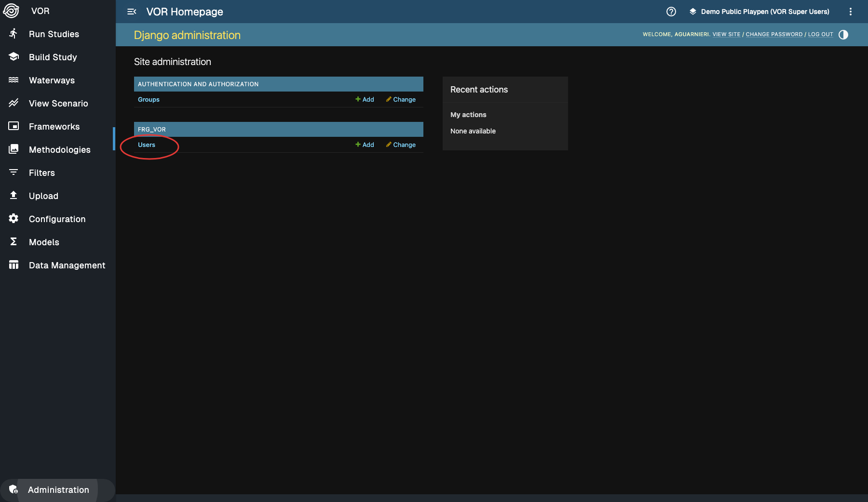This screenshot has height=502, width=868.
Task: Click Change next to Users
Action: [x=401, y=145]
